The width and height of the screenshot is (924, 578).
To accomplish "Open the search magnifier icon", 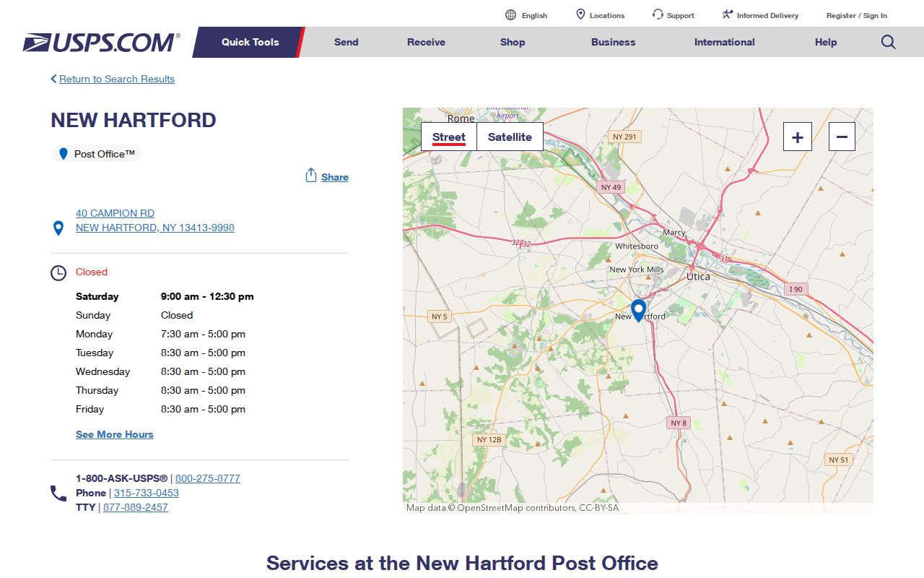I will click(889, 42).
